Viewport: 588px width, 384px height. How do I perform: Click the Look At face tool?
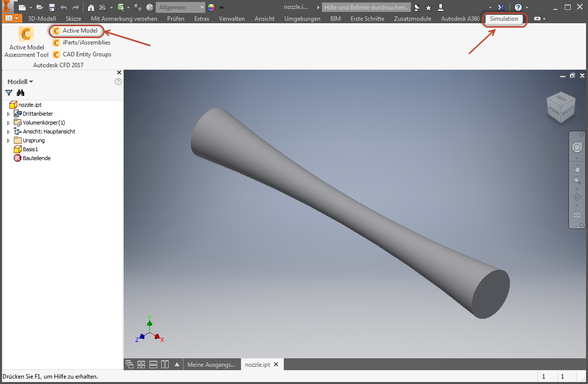coord(577,214)
